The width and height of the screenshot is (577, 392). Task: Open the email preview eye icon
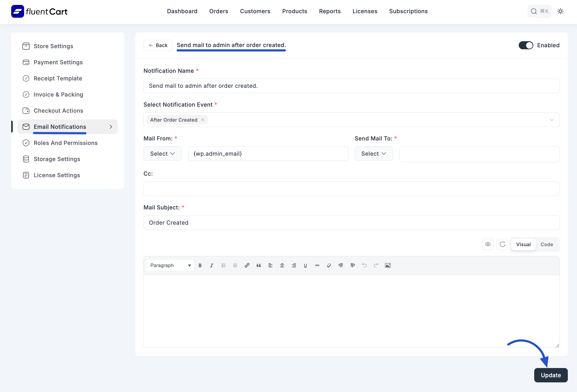point(488,244)
